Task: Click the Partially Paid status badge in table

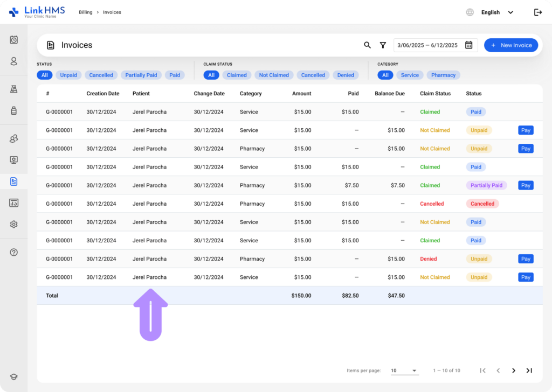Action: (x=486, y=185)
